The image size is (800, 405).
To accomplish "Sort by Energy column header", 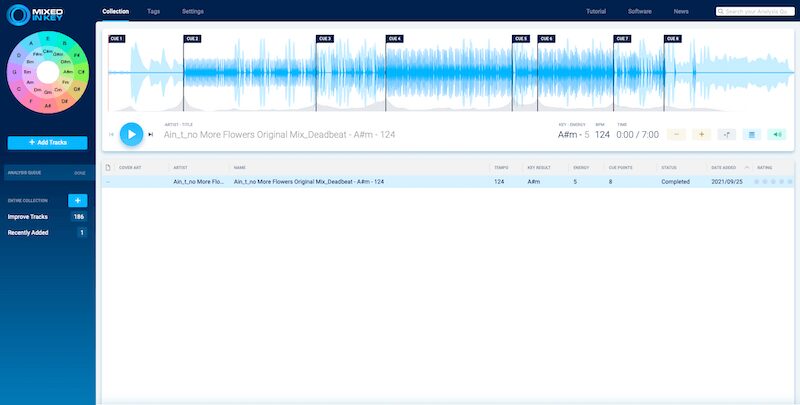I will click(x=581, y=168).
